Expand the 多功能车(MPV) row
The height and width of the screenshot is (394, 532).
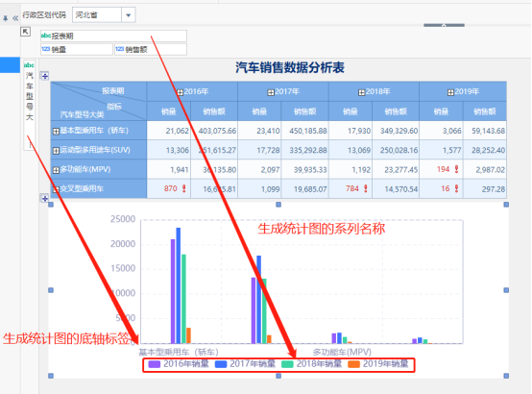pyautogui.click(x=56, y=170)
